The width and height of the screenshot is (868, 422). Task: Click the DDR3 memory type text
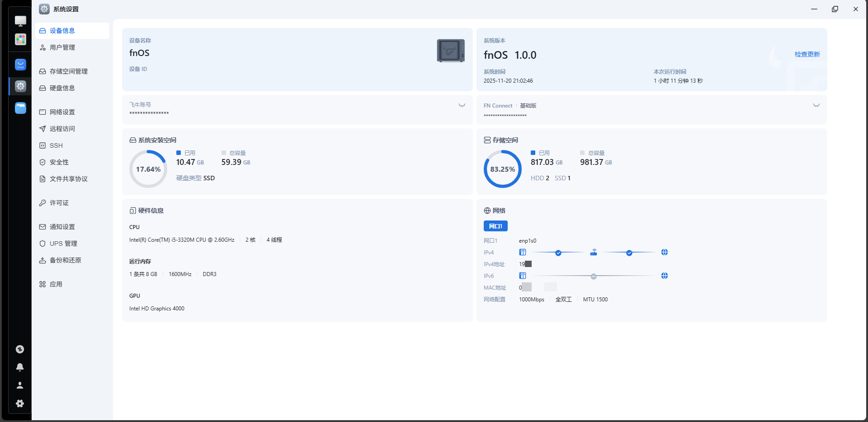[x=209, y=274]
